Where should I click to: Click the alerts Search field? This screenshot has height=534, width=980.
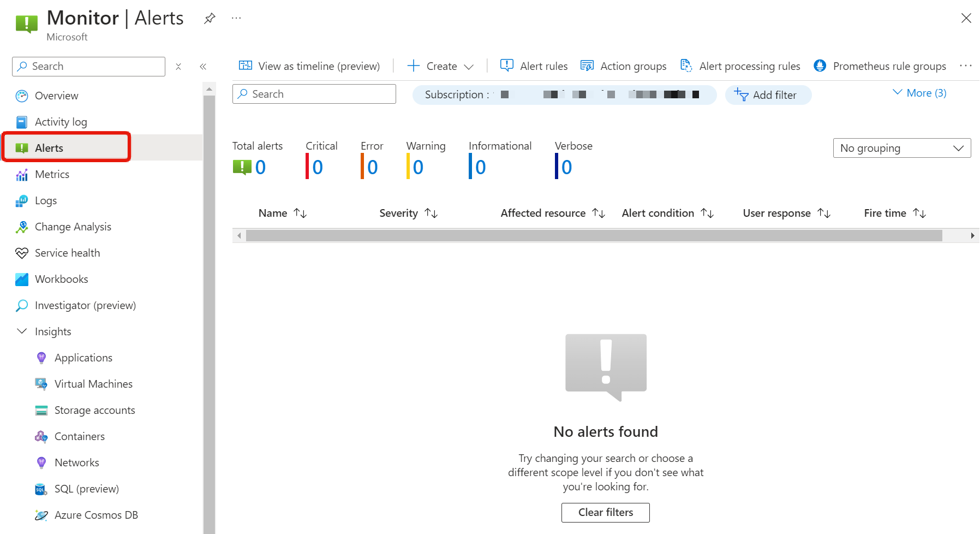[x=314, y=94]
